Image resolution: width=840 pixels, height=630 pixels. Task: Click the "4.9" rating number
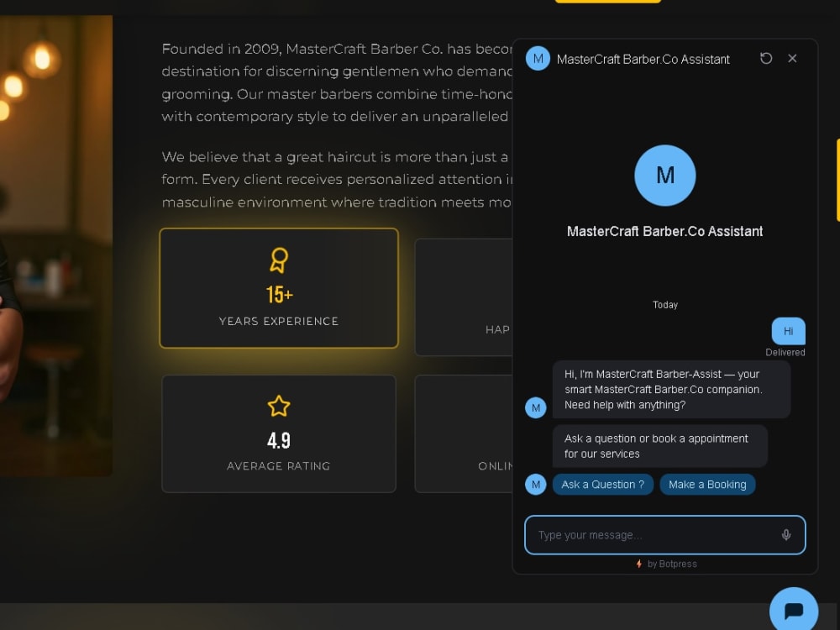pyautogui.click(x=279, y=441)
